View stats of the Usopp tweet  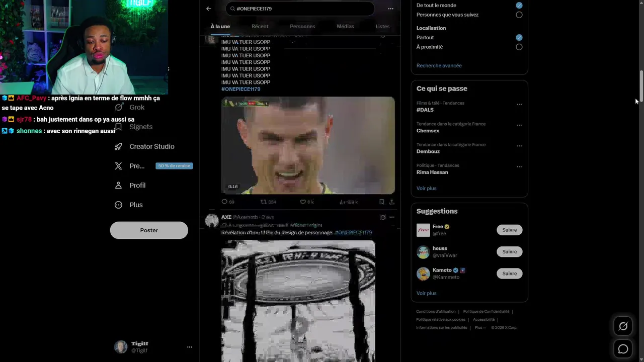[342, 202]
